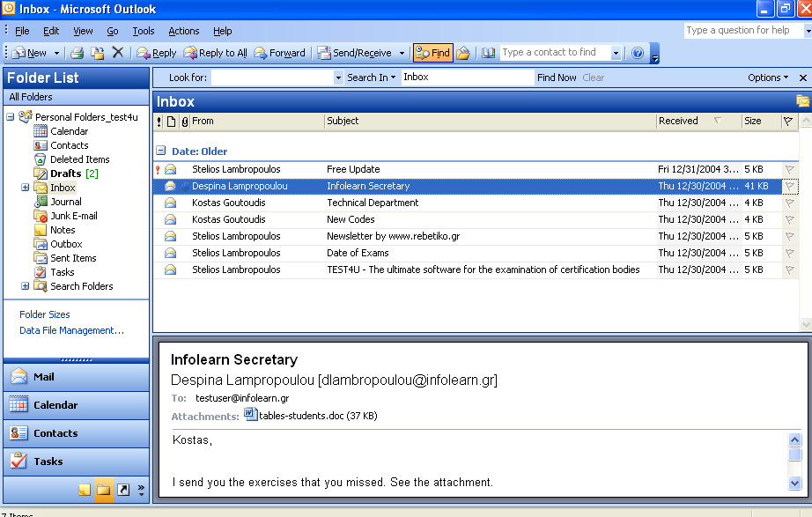The image size is (812, 517).
Task: Expand the Search Folders node
Action: pos(25,286)
